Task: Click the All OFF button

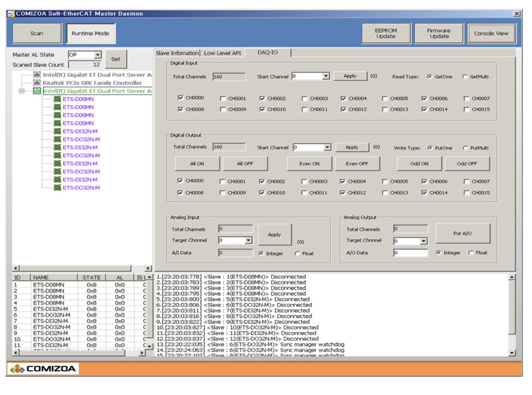Action: (x=245, y=164)
